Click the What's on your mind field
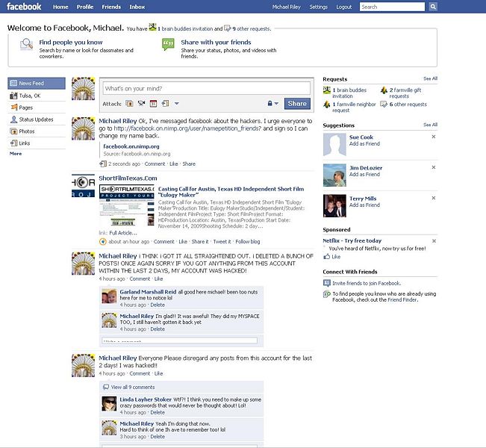Viewport: 486px width, 448px height. 205,89
